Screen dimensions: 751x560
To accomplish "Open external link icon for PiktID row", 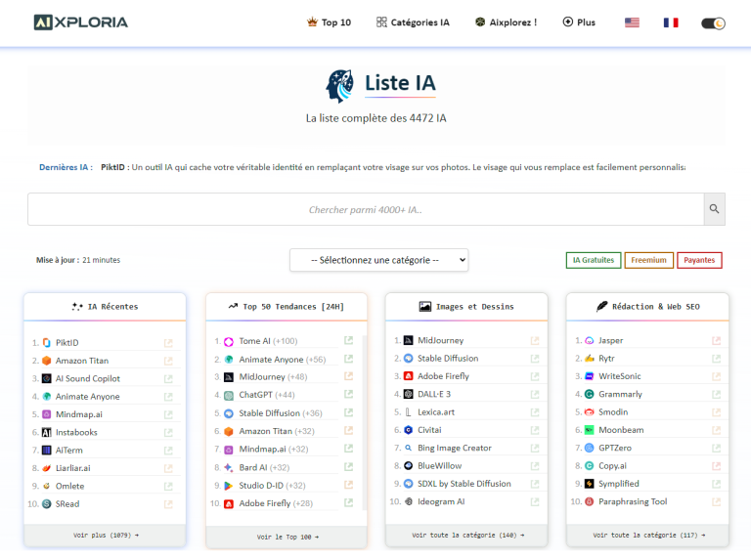I will click(168, 343).
